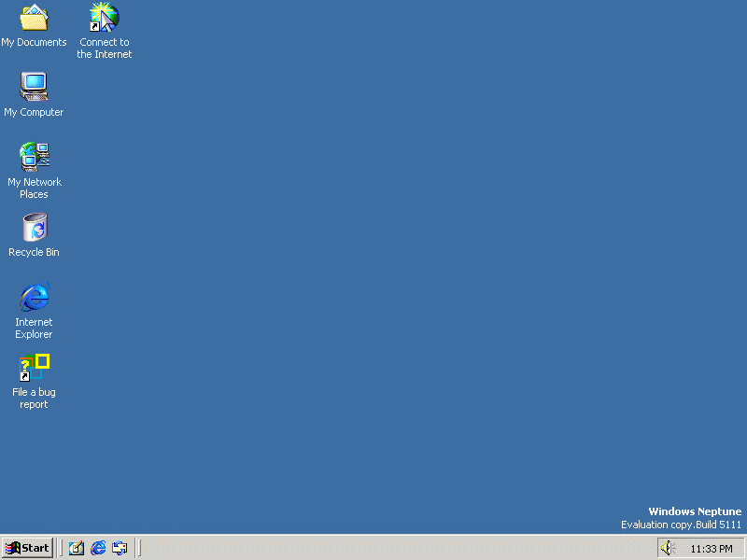Click the grip handle after quick launch icons
Screen dimensions: 747x560
click(138, 548)
